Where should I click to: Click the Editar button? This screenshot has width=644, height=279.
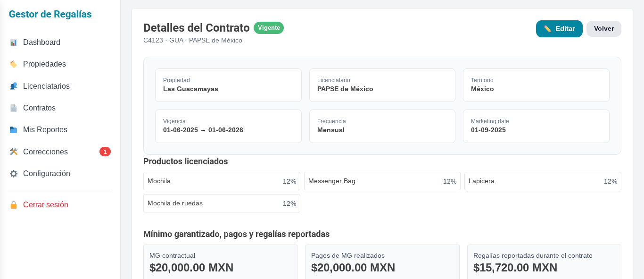[x=559, y=29]
